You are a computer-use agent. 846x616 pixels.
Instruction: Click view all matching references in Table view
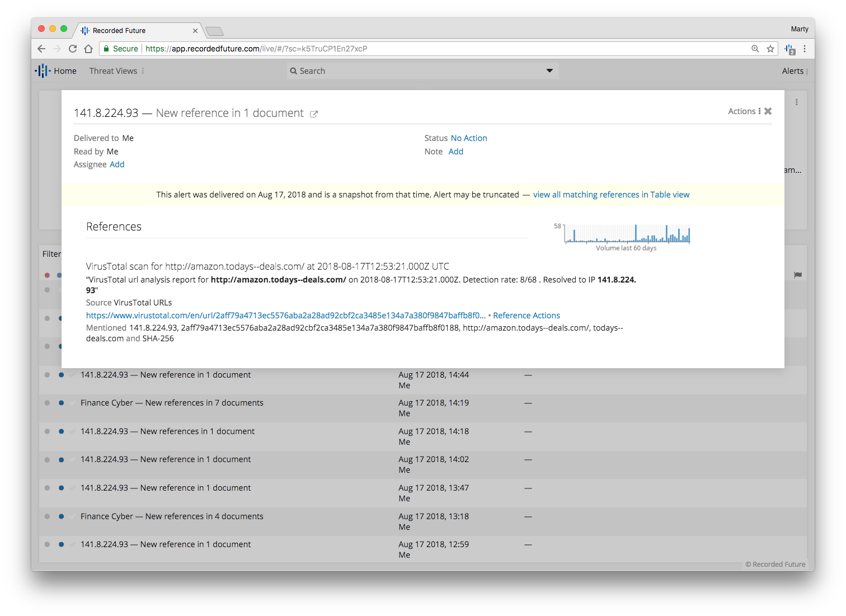[x=611, y=195]
